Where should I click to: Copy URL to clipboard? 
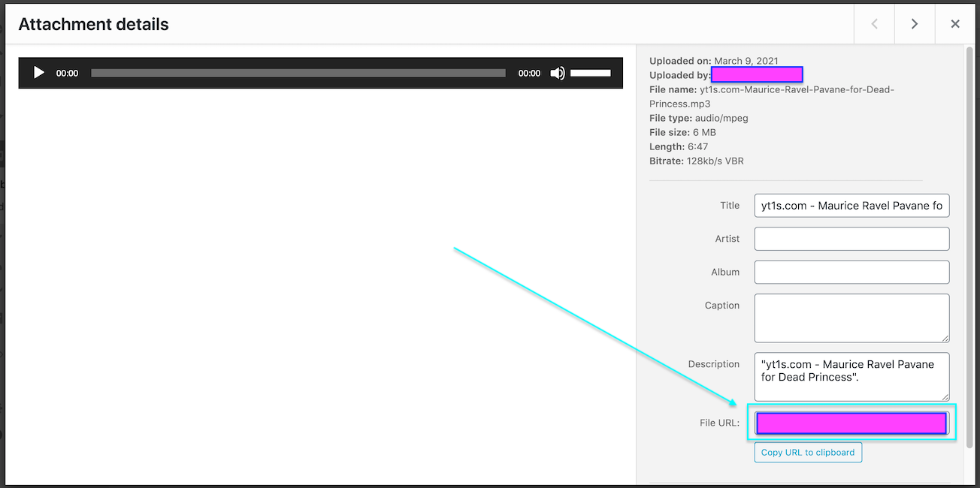tap(807, 452)
